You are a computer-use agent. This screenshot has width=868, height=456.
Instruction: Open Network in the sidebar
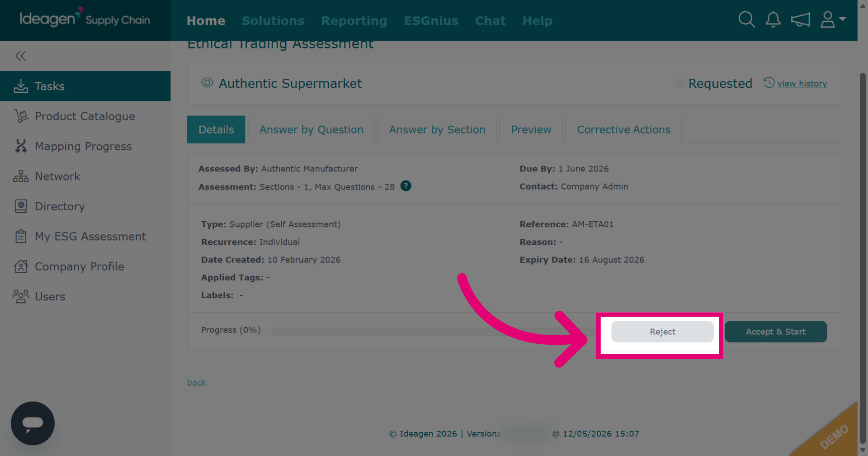[x=85, y=176]
